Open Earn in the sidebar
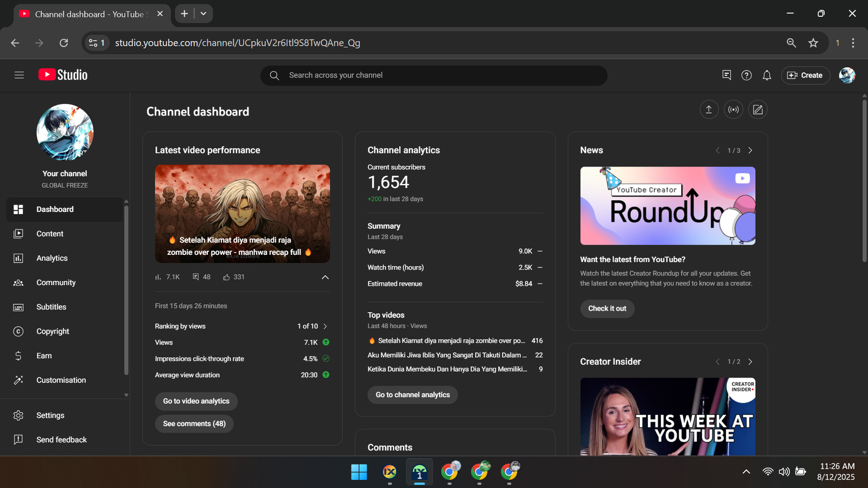 [65, 356]
